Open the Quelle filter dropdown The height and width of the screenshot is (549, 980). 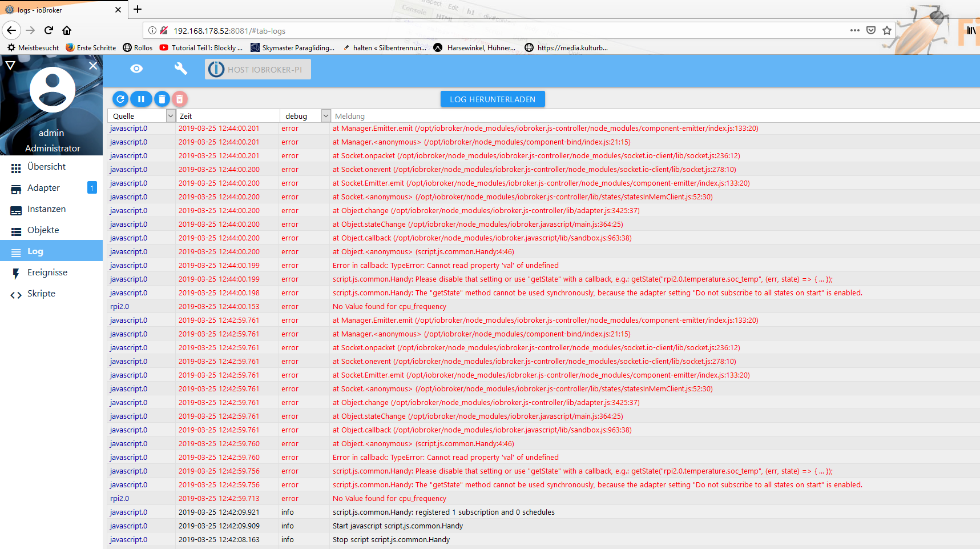[x=170, y=115]
